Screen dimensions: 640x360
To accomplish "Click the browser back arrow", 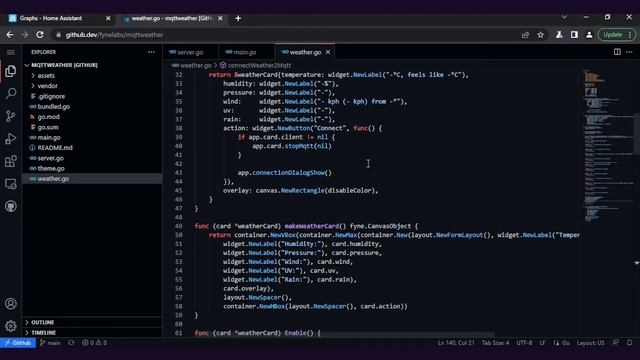I will coord(10,35).
